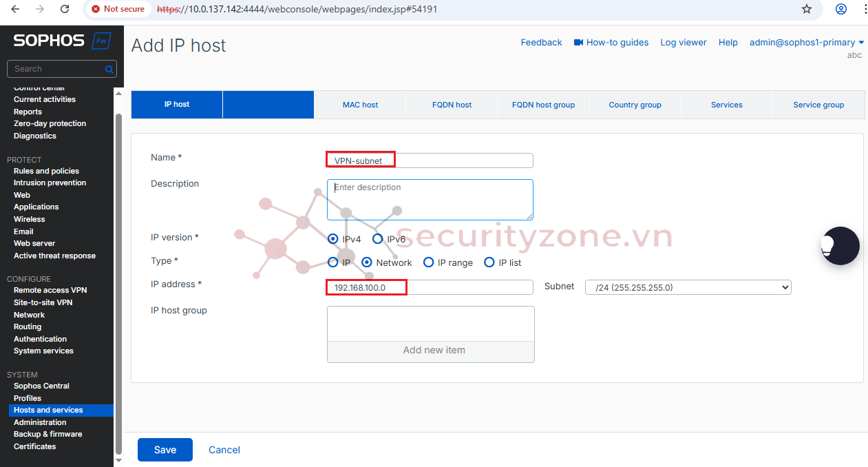Select the IPv6 radio button
This screenshot has height=467, width=868.
(377, 239)
